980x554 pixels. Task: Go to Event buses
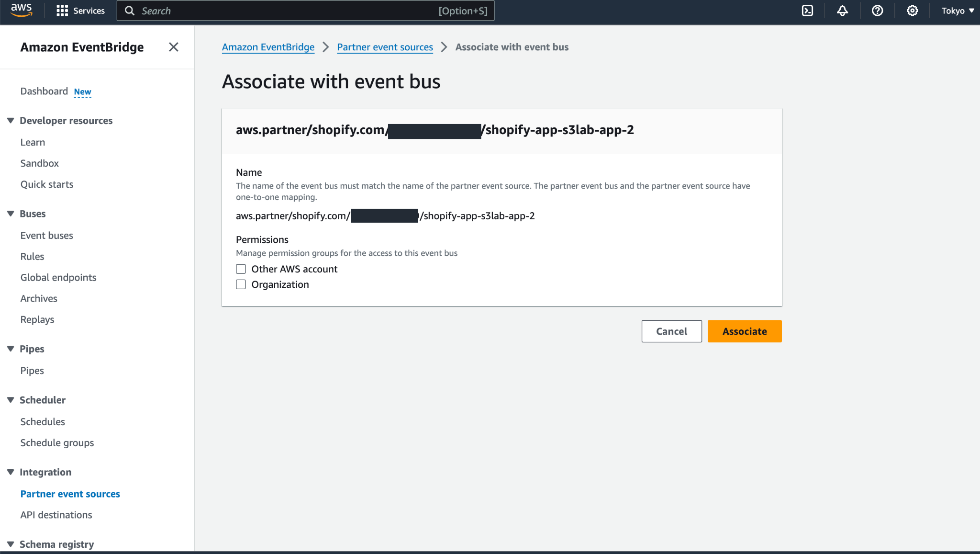click(x=47, y=236)
